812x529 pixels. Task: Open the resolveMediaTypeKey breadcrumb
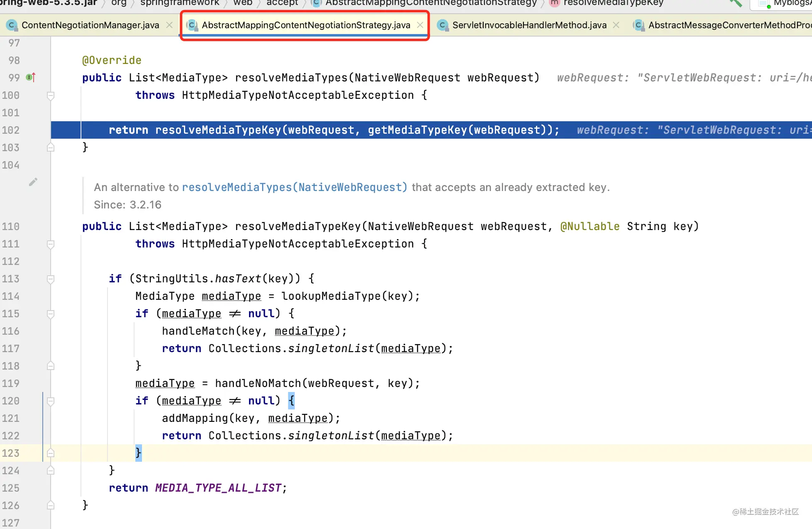(x=613, y=3)
